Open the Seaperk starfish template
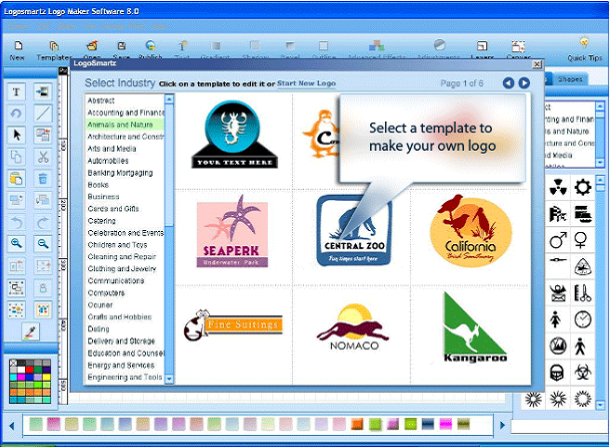Screen dimensions: 615x447 click(x=232, y=231)
